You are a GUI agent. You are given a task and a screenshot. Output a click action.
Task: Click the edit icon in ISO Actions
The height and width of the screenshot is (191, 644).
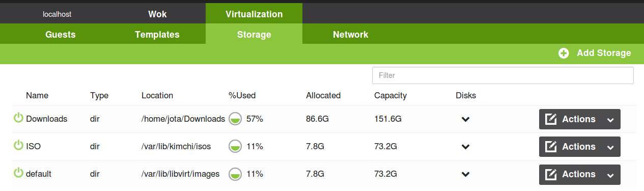[551, 147]
